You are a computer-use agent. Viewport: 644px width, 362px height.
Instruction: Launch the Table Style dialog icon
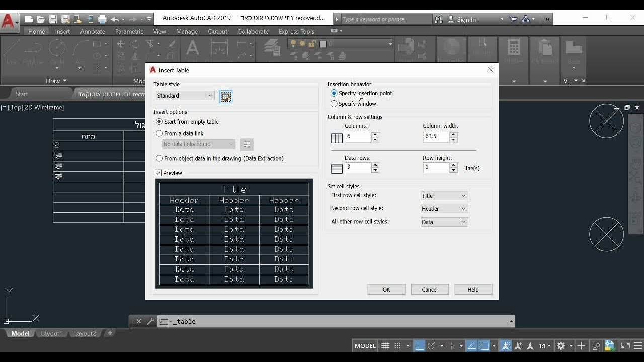pyautogui.click(x=226, y=96)
